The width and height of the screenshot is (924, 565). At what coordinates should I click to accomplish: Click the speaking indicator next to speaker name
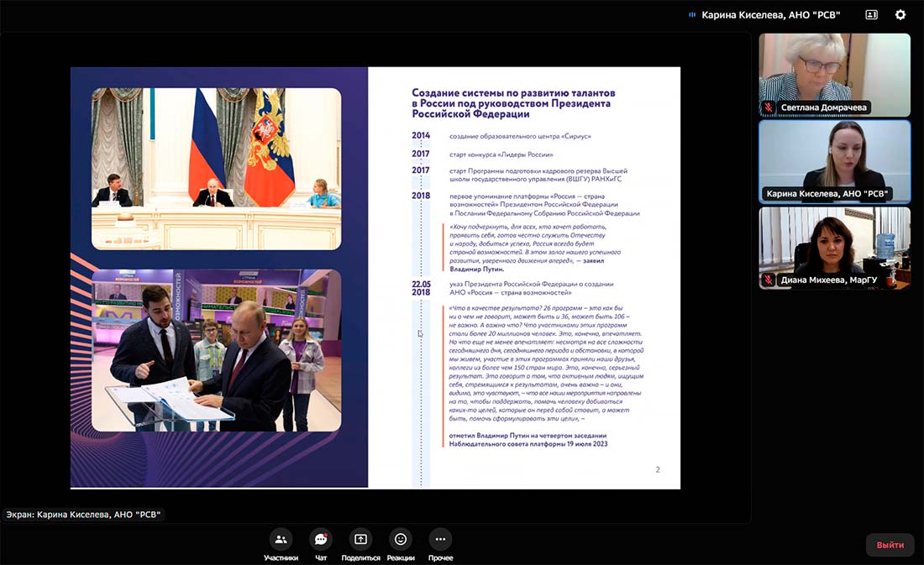[x=692, y=15]
